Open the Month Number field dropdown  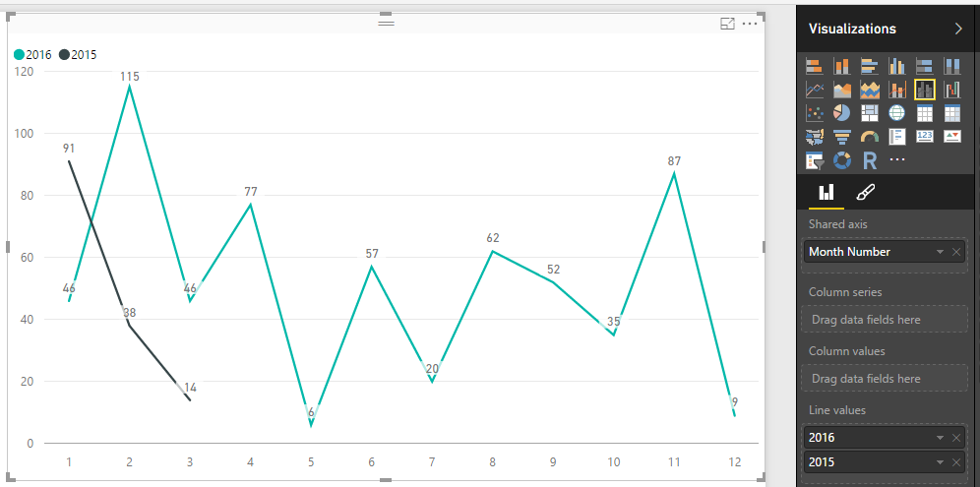click(x=940, y=252)
